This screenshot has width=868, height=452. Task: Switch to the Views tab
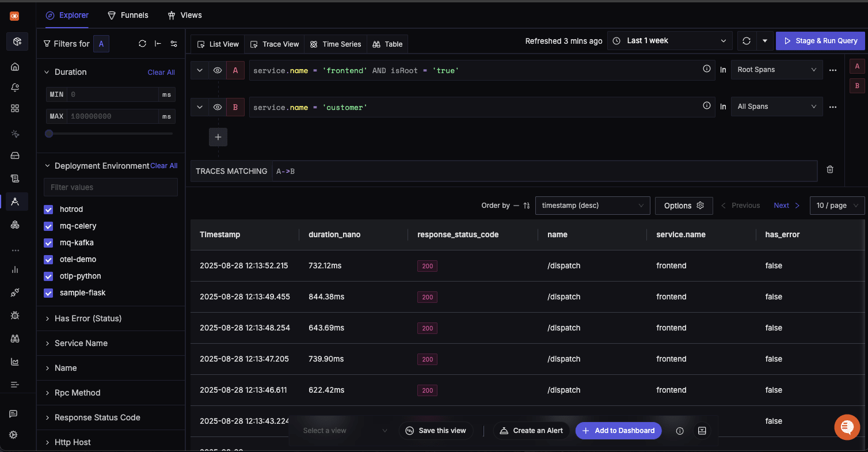point(184,15)
